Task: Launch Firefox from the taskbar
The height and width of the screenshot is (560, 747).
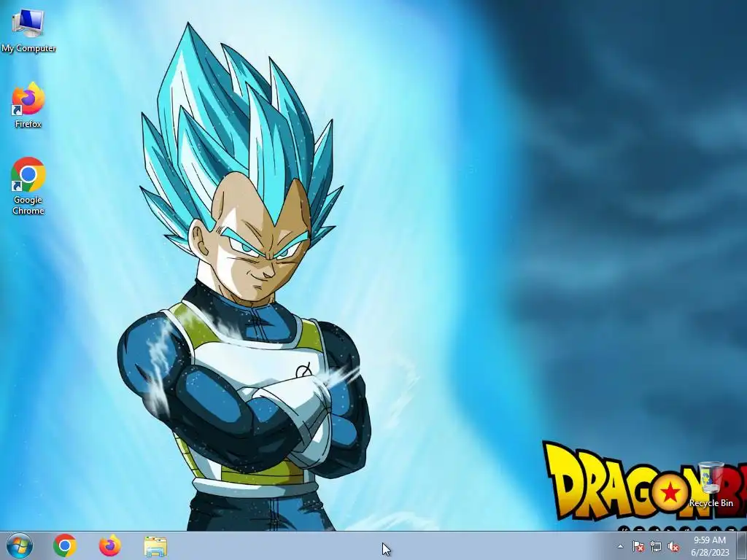Action: [x=110, y=545]
